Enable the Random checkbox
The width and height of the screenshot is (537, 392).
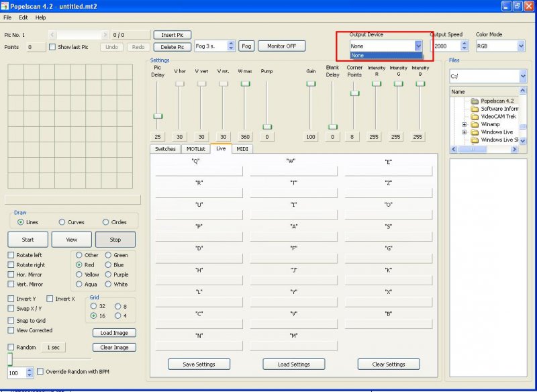point(11,347)
